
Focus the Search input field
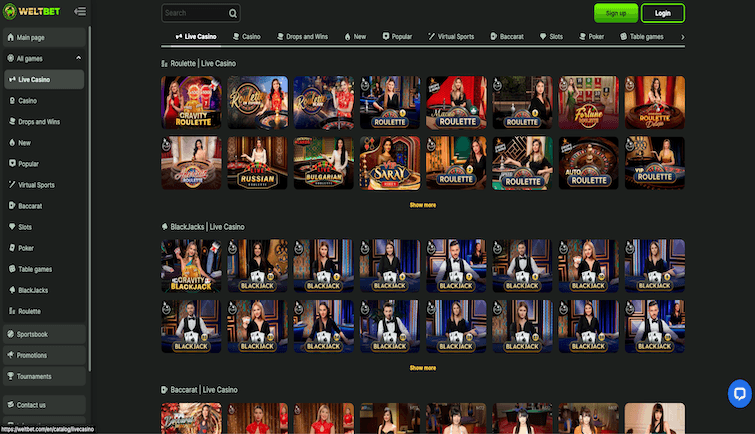[195, 13]
